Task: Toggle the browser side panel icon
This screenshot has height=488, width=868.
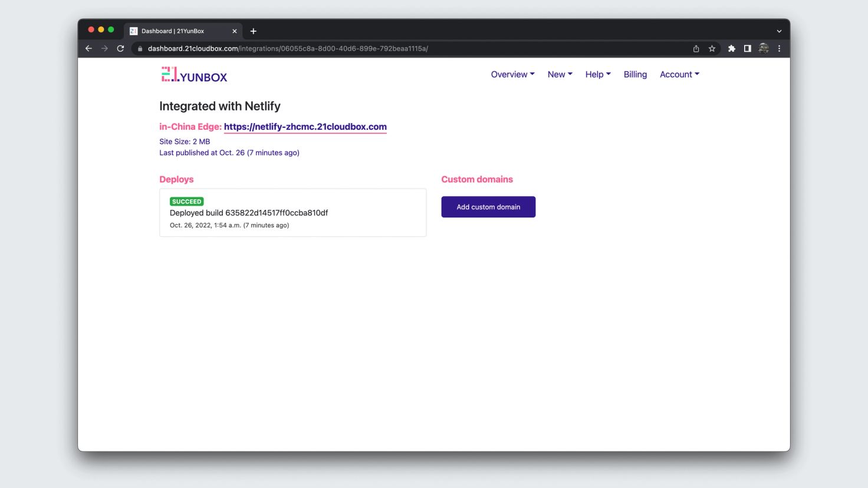Action: [747, 48]
